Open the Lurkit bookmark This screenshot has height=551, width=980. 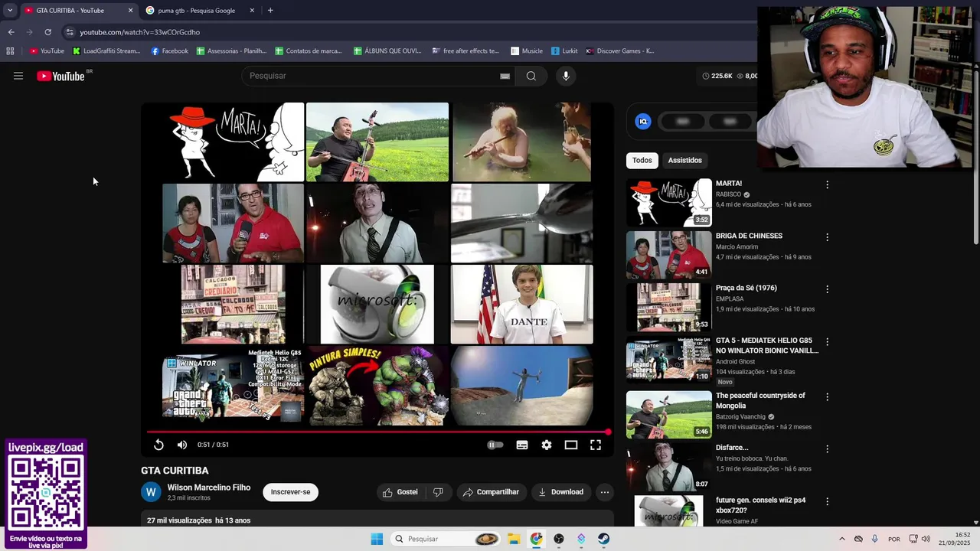point(564,51)
